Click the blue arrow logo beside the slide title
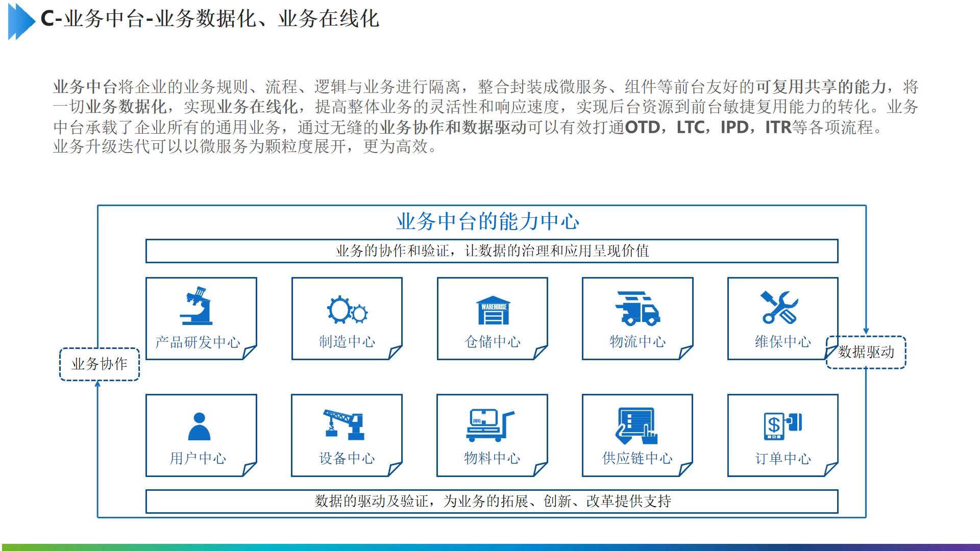Image resolution: width=980 pixels, height=551 pixels. 21,21
